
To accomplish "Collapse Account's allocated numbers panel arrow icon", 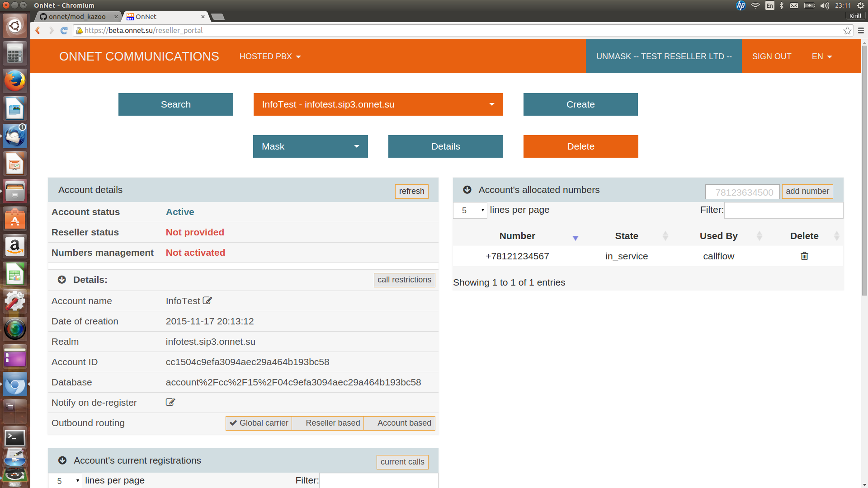I will (x=467, y=190).
